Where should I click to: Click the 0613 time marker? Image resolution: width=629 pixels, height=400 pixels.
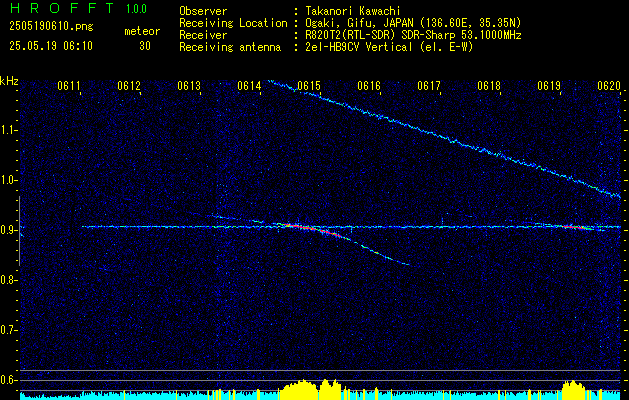tap(189, 85)
